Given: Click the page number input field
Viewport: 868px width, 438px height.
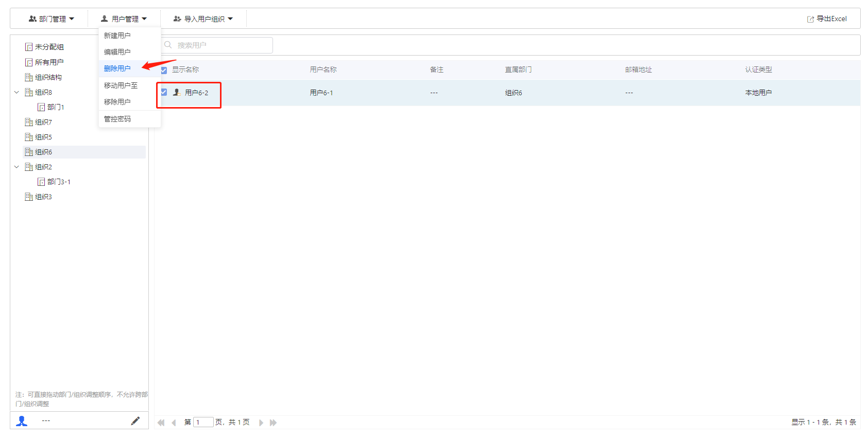Looking at the screenshot, I should tap(203, 422).
